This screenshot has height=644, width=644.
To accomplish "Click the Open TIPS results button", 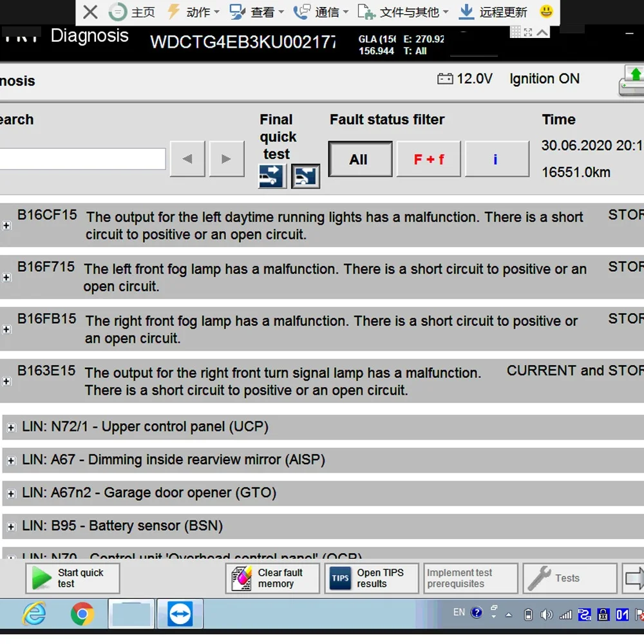I will click(372, 578).
